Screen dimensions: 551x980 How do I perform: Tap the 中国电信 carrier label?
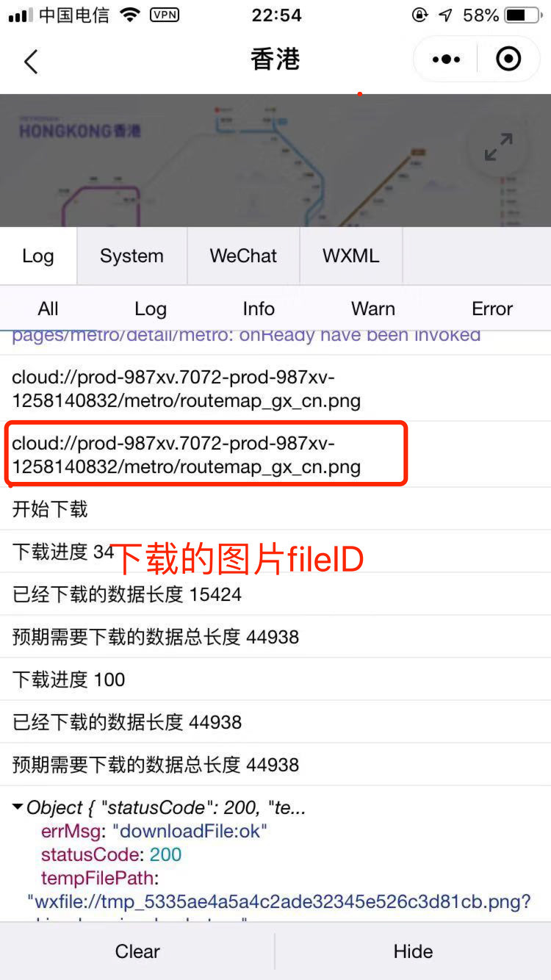(74, 15)
